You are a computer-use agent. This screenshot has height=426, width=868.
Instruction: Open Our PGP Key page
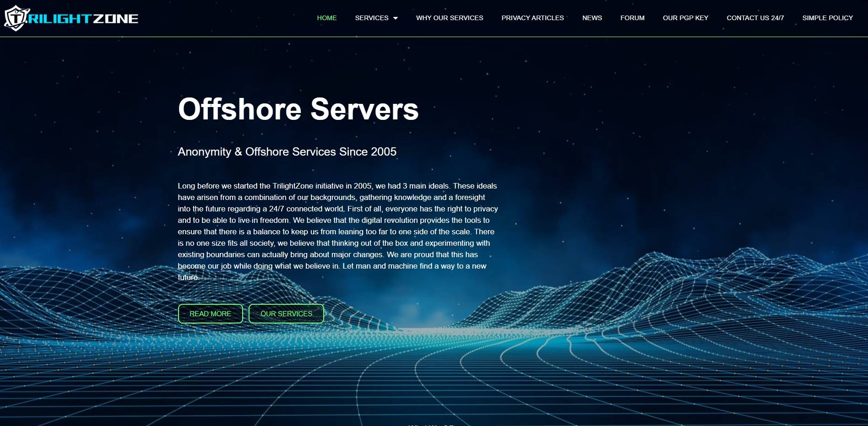click(685, 18)
